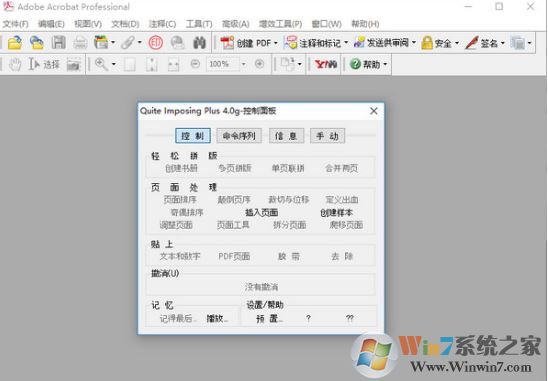Click the red circular 印 stamp icon
The width and height of the screenshot is (548, 381).
coord(156,43)
